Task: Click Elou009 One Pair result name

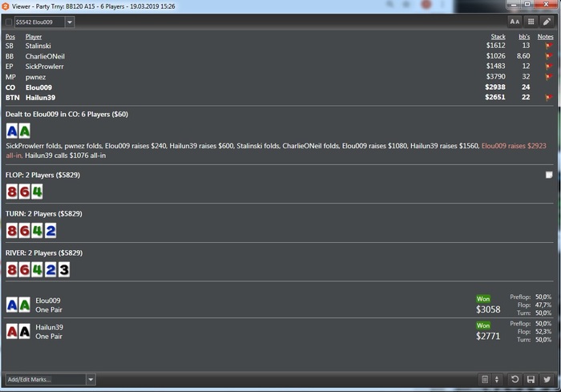Action: pos(49,309)
